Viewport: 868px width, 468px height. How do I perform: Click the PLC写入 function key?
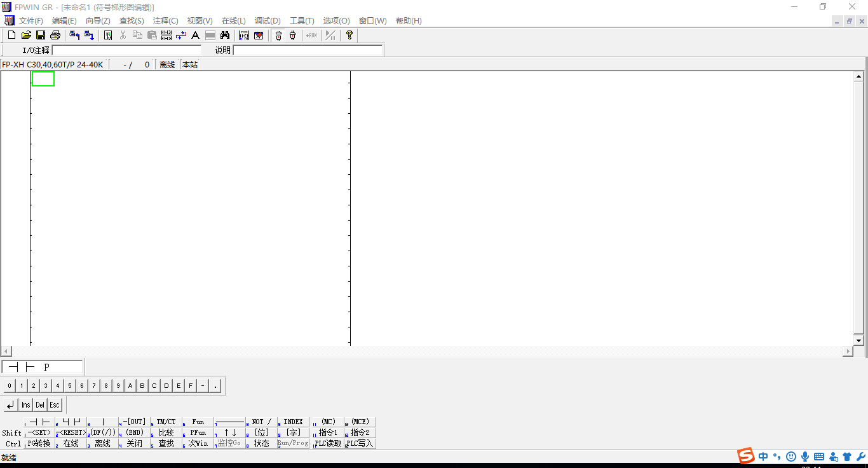360,443
